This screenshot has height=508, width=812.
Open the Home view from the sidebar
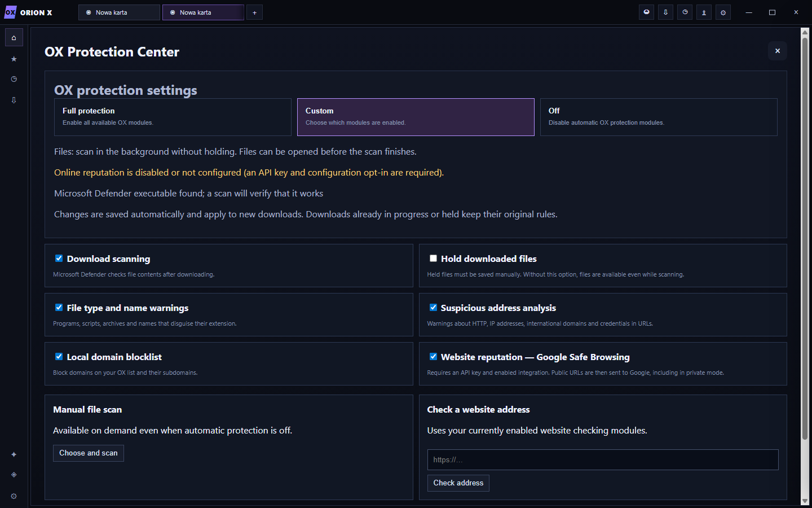tap(14, 38)
